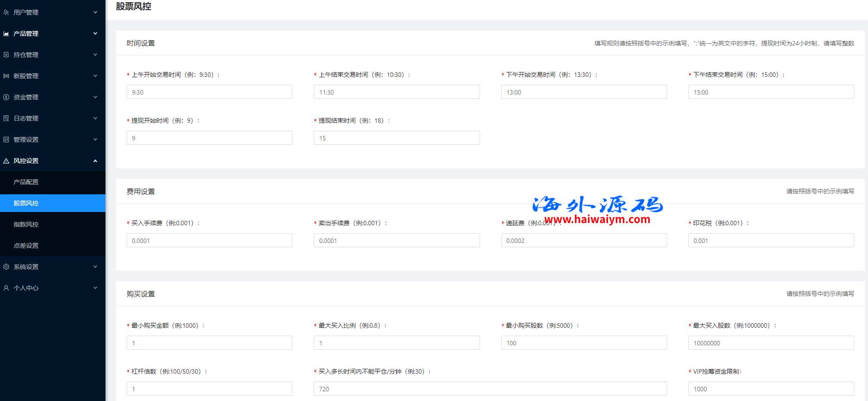Screen dimensions: 868x401
Task: Edit the withdrawal end time field
Action: tap(396, 138)
